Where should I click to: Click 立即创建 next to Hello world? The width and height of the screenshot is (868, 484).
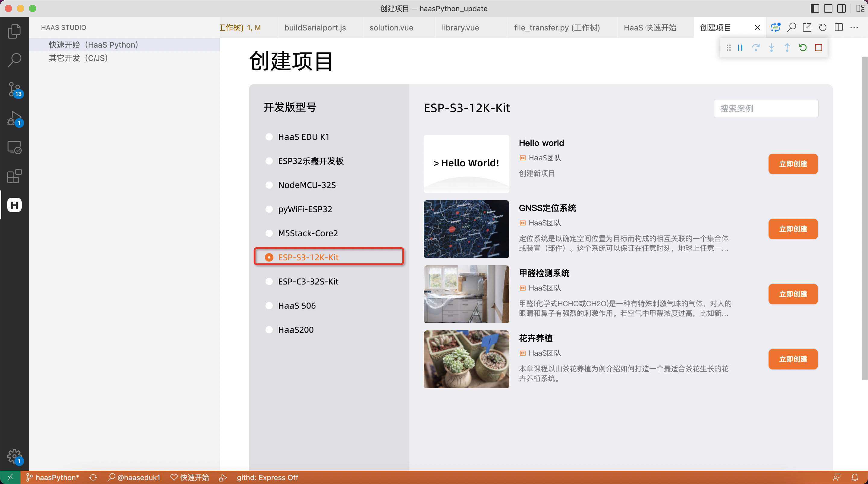(x=793, y=164)
